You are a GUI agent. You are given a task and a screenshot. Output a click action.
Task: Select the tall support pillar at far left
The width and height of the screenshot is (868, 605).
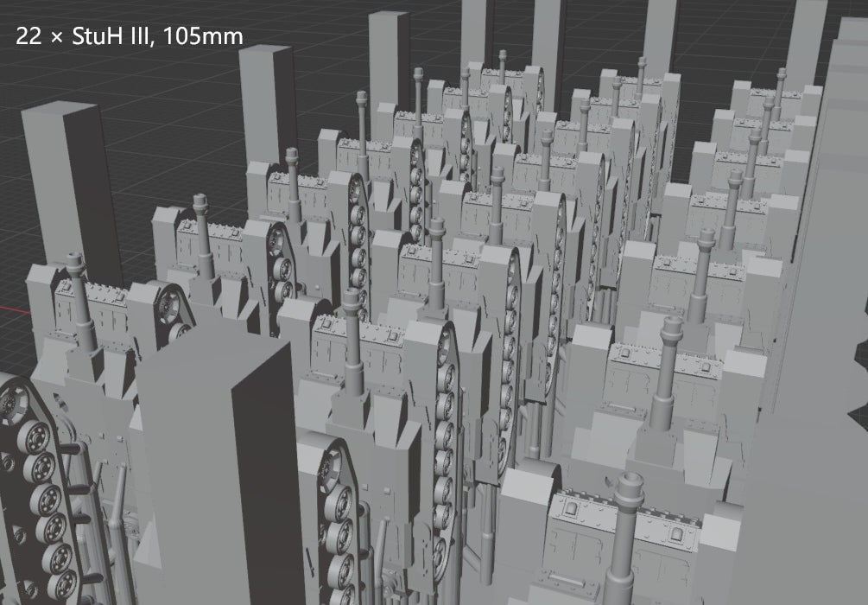coord(67,181)
